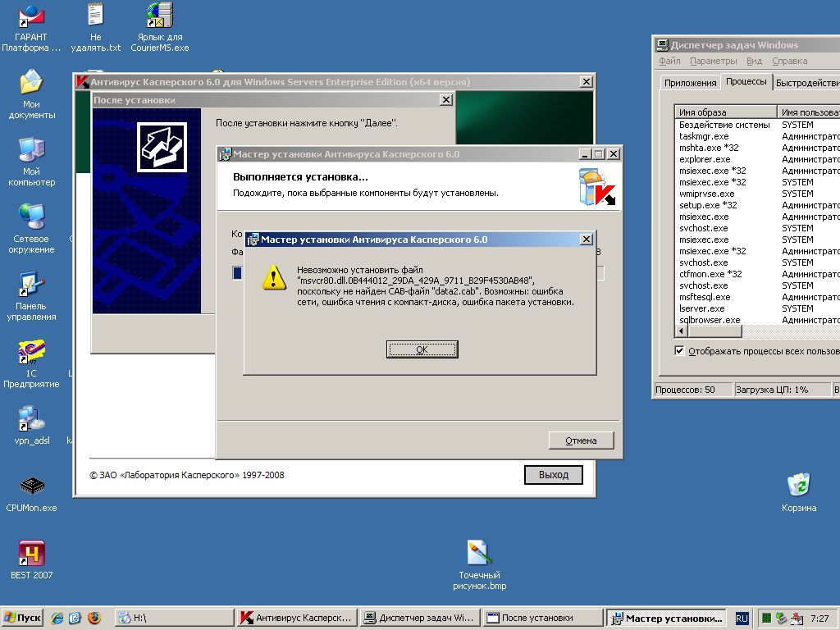Select the BEST 2007 desktop shortcut
This screenshot has width=840, height=630.
pyautogui.click(x=32, y=559)
